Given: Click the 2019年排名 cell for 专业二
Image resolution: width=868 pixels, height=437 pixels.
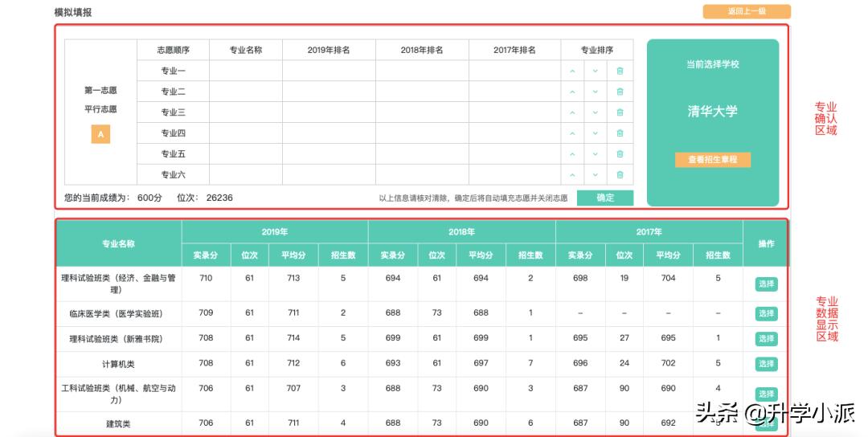Looking at the screenshot, I should click(x=329, y=92).
